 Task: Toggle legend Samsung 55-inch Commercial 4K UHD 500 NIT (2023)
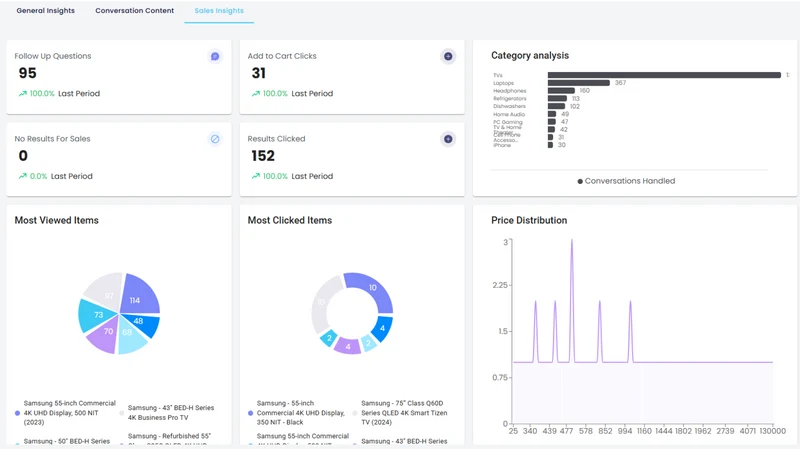click(66, 413)
